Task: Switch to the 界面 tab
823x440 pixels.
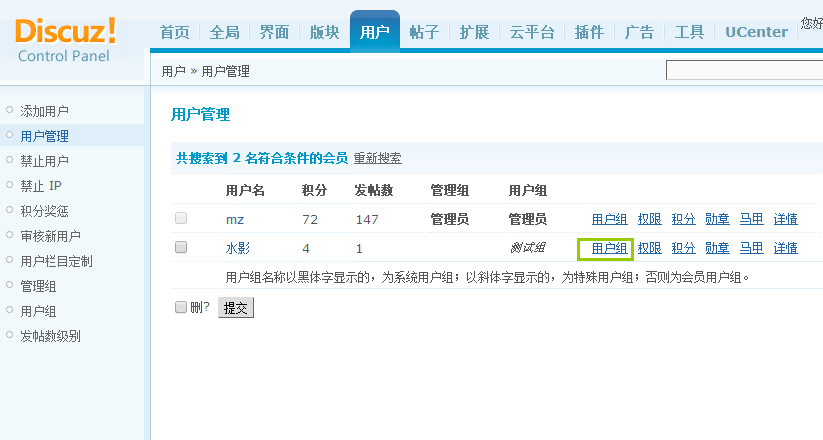Action: click(275, 32)
